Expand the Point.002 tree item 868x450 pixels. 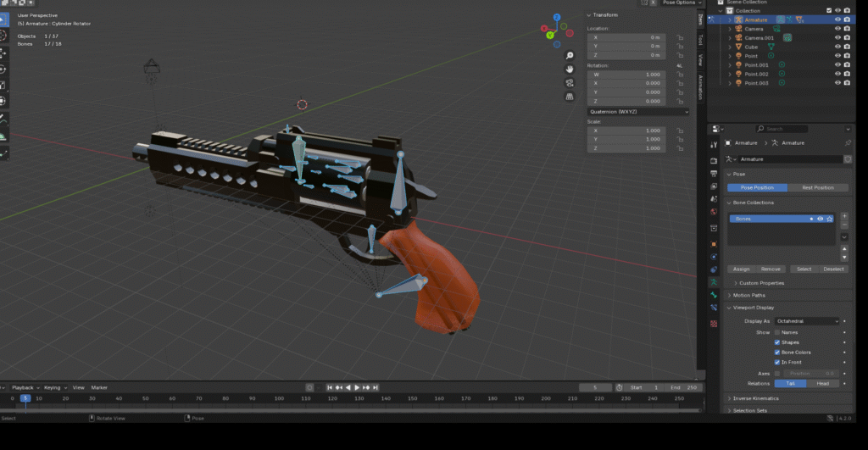tap(729, 75)
